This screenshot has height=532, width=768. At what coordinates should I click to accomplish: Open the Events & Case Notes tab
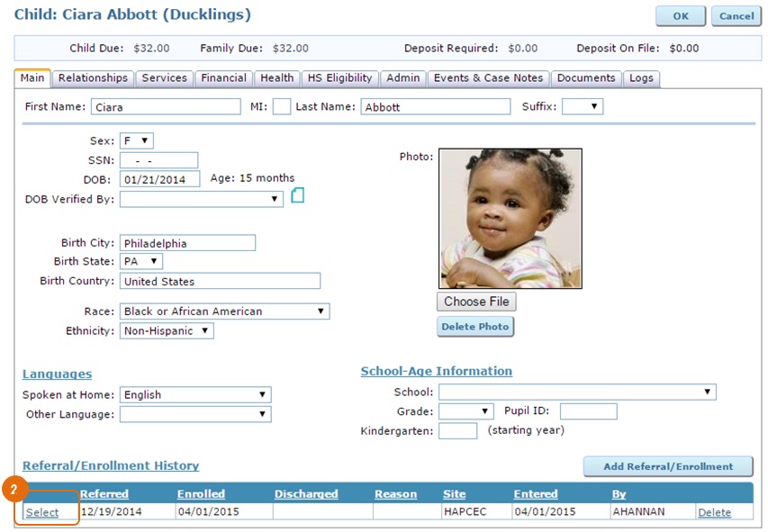(x=488, y=78)
